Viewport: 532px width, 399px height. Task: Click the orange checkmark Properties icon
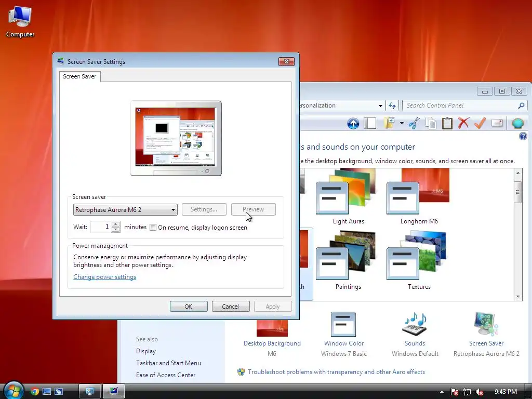point(480,123)
